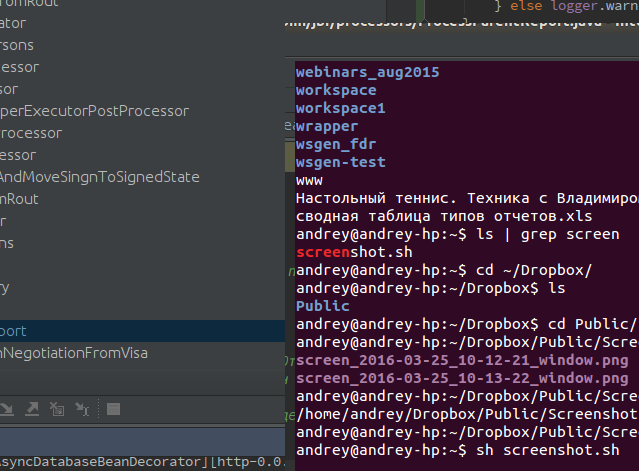Click the 'syncDatabaseBeanDecorator' log line at bottom

pos(142,462)
